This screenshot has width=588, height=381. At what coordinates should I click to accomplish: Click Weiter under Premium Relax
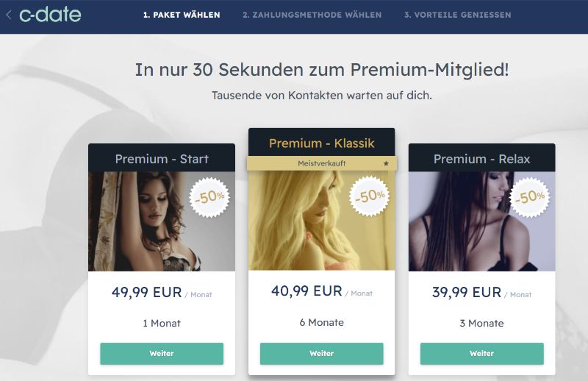[482, 353]
